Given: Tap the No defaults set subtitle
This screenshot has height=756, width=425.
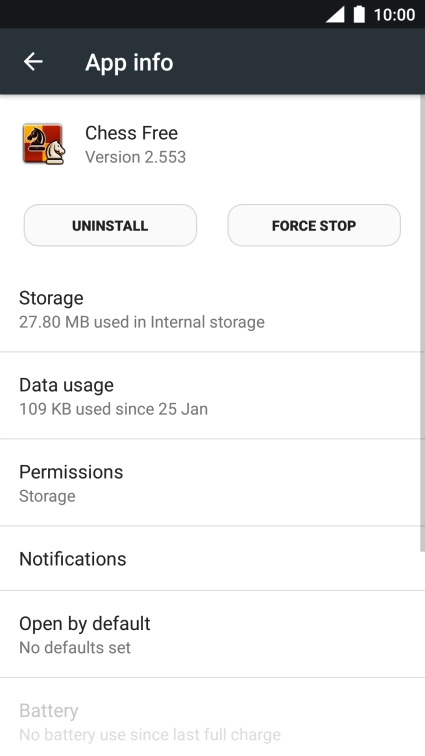Looking at the screenshot, I should [75, 647].
